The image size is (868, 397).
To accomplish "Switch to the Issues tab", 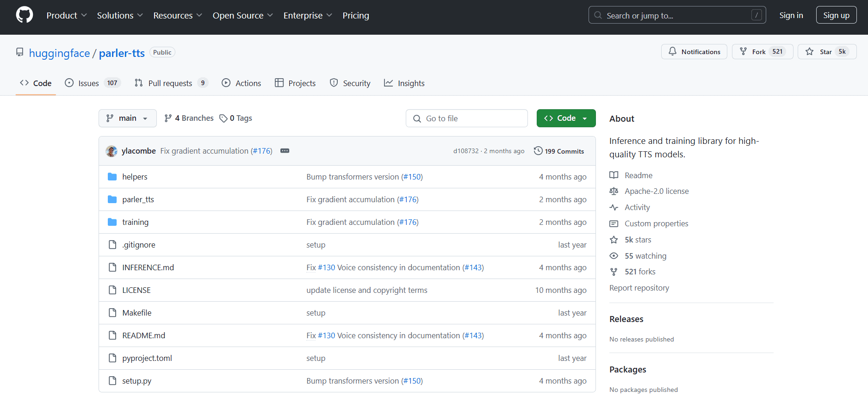I will (88, 83).
